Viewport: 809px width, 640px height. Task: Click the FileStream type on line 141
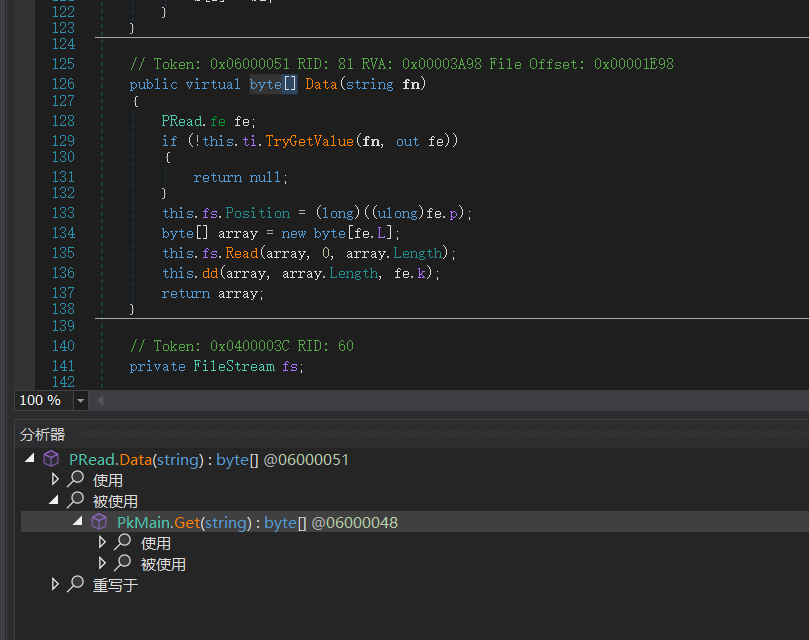pos(234,366)
